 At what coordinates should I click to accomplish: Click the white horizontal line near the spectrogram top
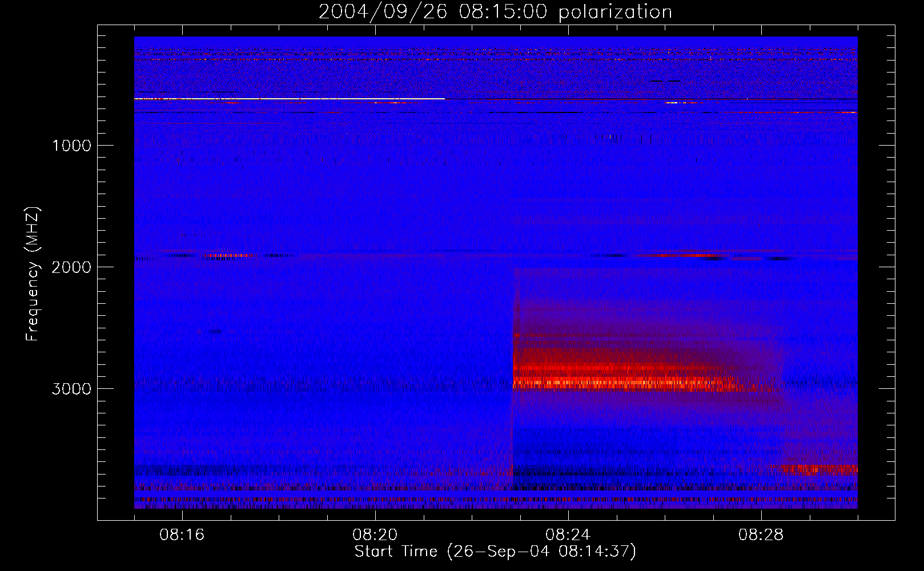click(290, 99)
